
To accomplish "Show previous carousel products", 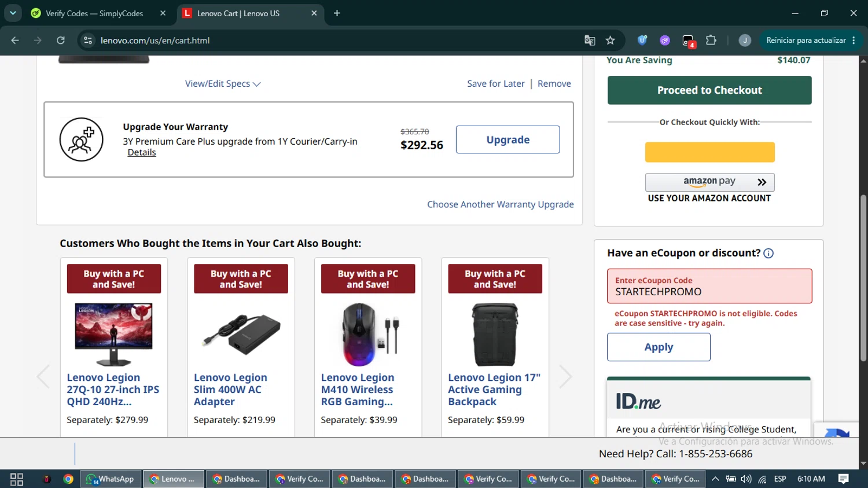I will click(43, 377).
